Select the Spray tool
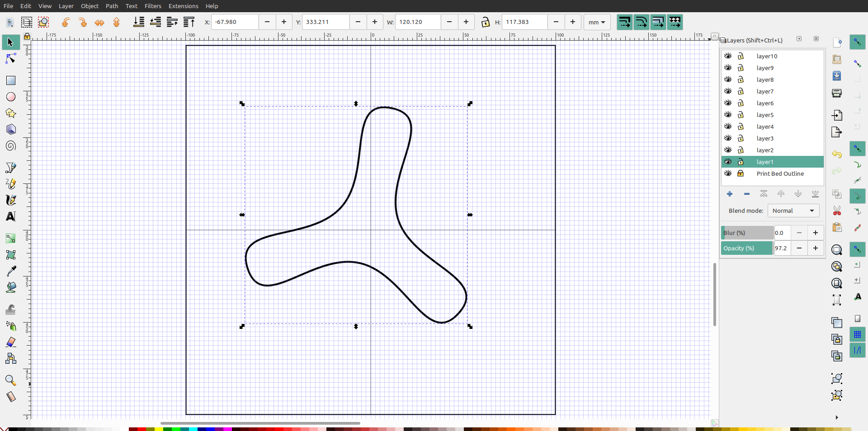This screenshot has height=431, width=868. 11,326
